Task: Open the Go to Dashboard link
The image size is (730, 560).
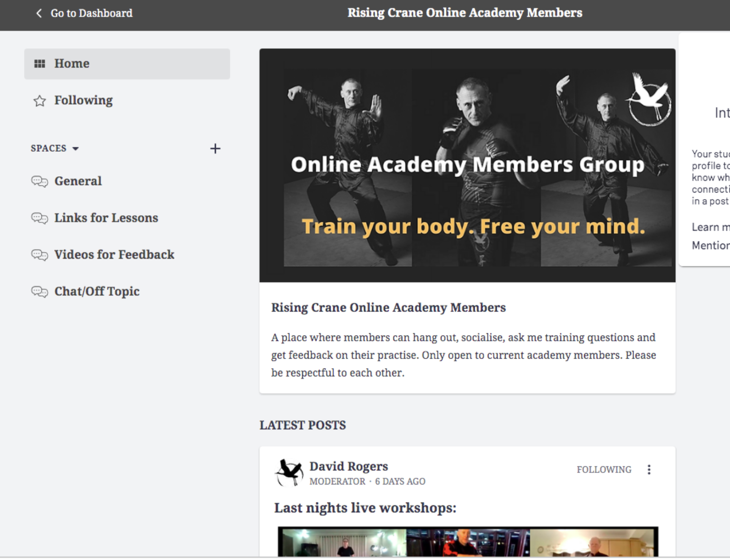Action: tap(91, 13)
